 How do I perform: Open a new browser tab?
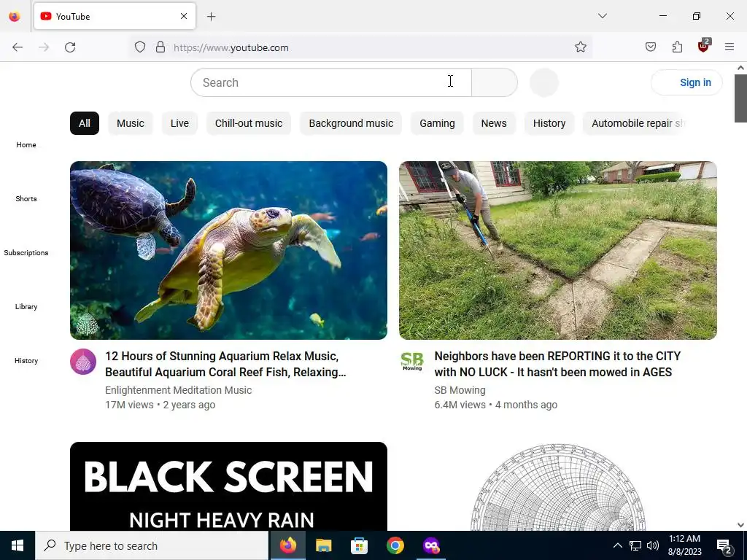[x=211, y=17]
